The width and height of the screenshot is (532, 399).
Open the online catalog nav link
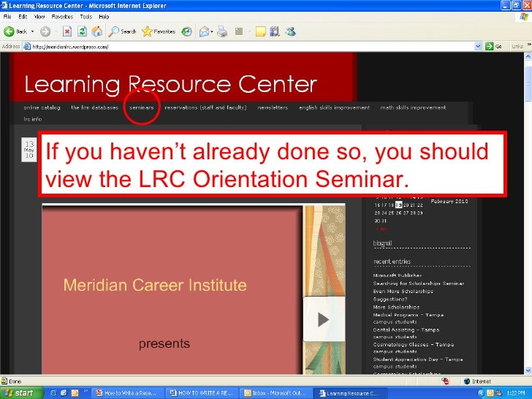[x=42, y=107]
